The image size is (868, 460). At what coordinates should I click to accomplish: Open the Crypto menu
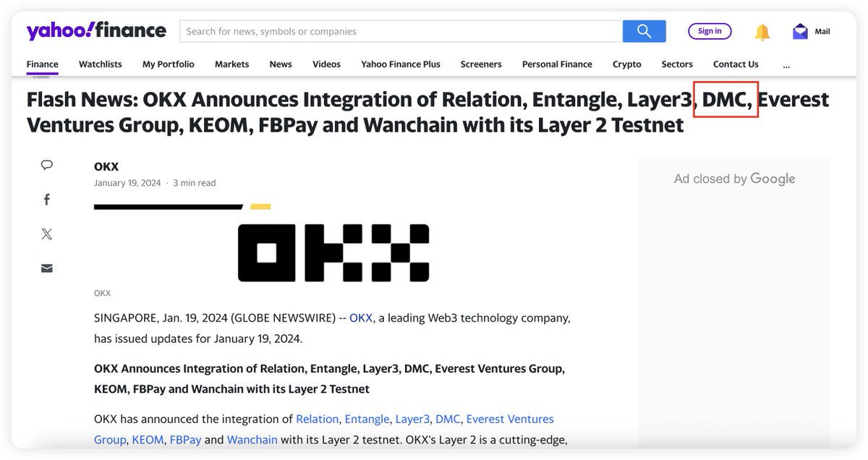pyautogui.click(x=627, y=64)
